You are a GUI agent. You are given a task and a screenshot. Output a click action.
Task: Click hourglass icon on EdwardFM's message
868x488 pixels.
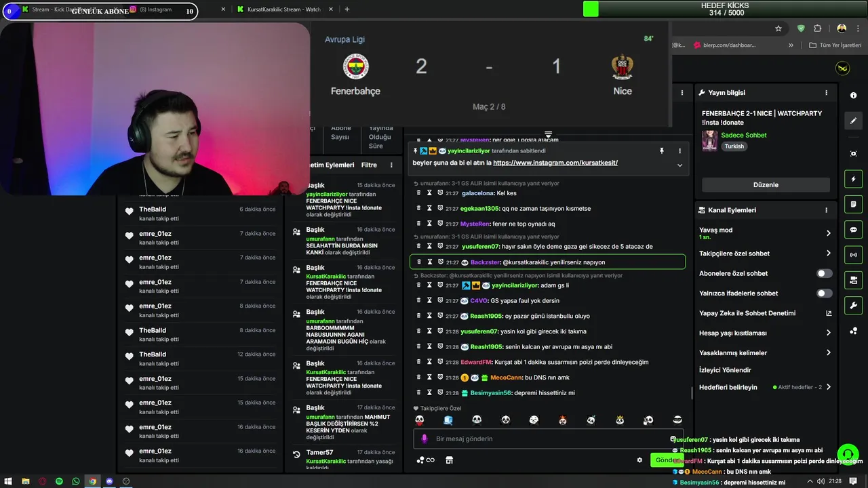pos(429,362)
